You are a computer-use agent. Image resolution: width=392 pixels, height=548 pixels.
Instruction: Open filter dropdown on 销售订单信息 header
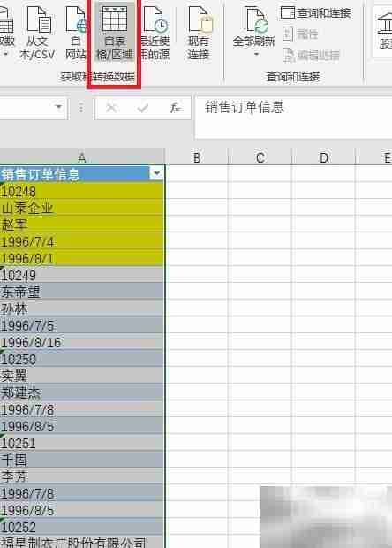coord(156,173)
